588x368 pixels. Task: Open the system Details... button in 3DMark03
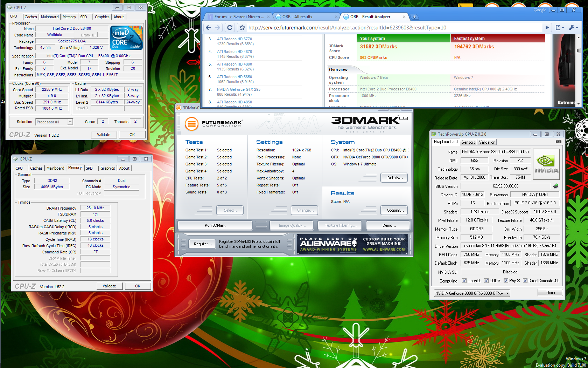pyautogui.click(x=395, y=178)
